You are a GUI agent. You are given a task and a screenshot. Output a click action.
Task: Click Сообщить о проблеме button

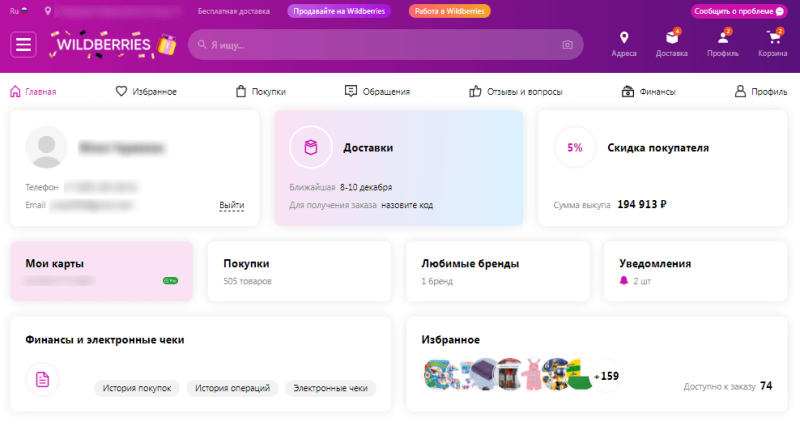tap(739, 11)
